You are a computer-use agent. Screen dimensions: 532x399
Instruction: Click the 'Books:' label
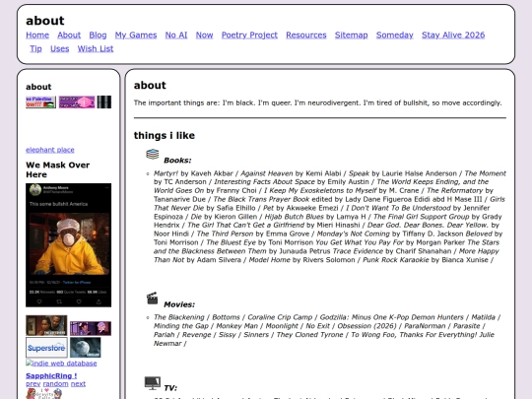pos(177,161)
